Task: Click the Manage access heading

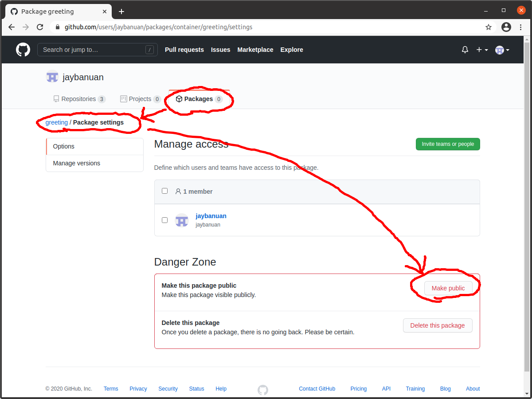Action: pyautogui.click(x=191, y=144)
